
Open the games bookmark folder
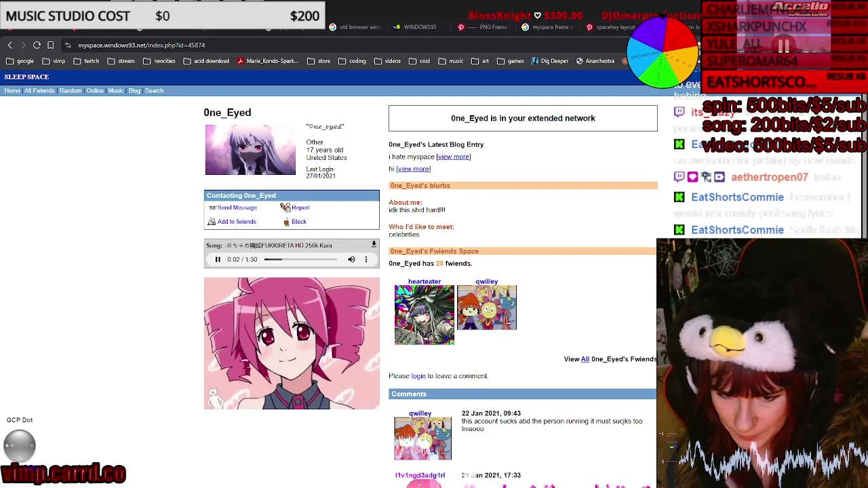511,61
